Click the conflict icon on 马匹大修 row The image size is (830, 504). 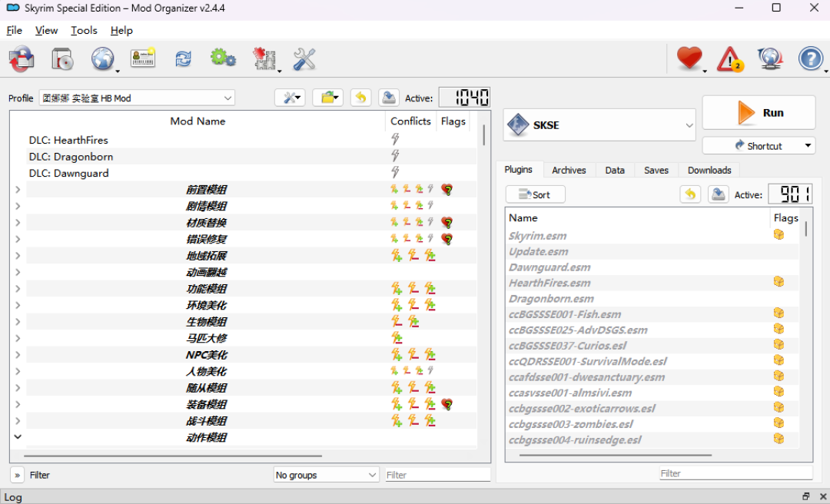[x=397, y=338]
